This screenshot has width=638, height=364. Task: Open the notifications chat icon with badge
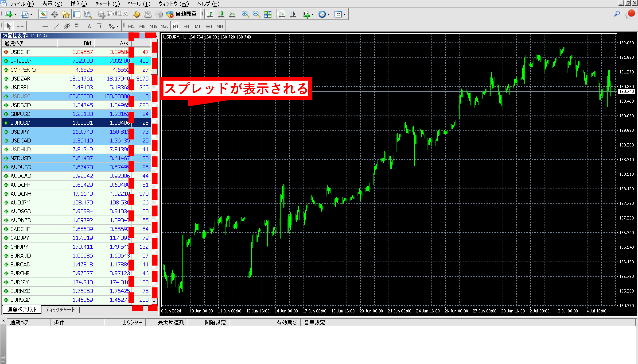pyautogui.click(x=630, y=14)
